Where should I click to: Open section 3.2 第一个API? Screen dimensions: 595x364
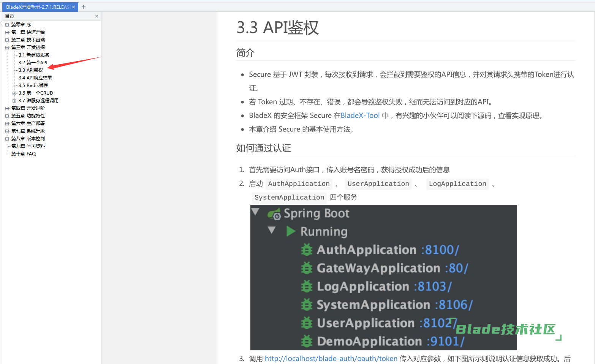(33, 63)
